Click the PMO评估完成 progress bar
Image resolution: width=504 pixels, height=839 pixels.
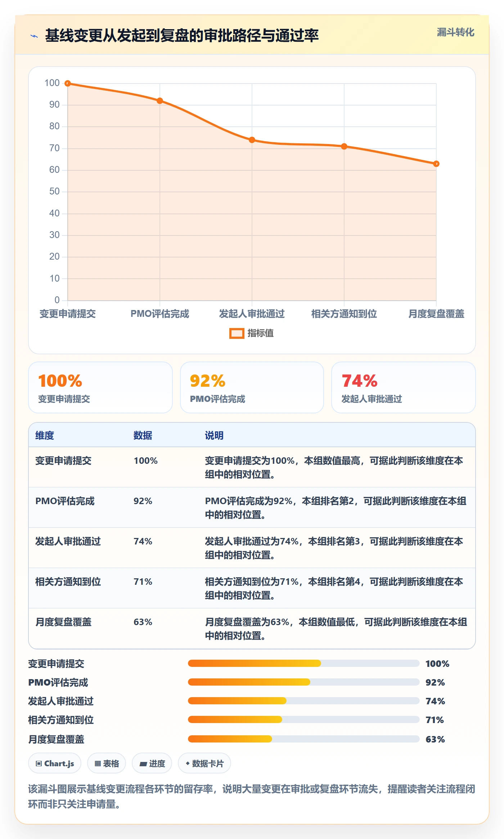tap(304, 682)
